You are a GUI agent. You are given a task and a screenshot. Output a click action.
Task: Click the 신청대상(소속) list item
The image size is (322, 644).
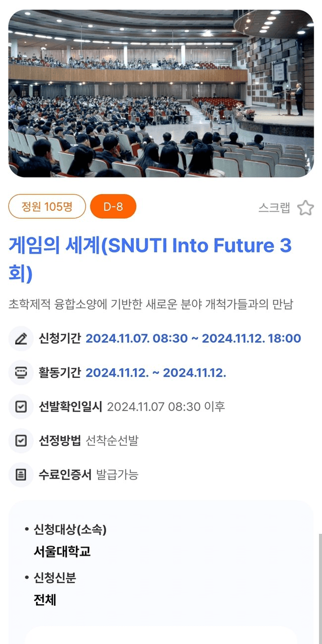[x=70, y=529]
